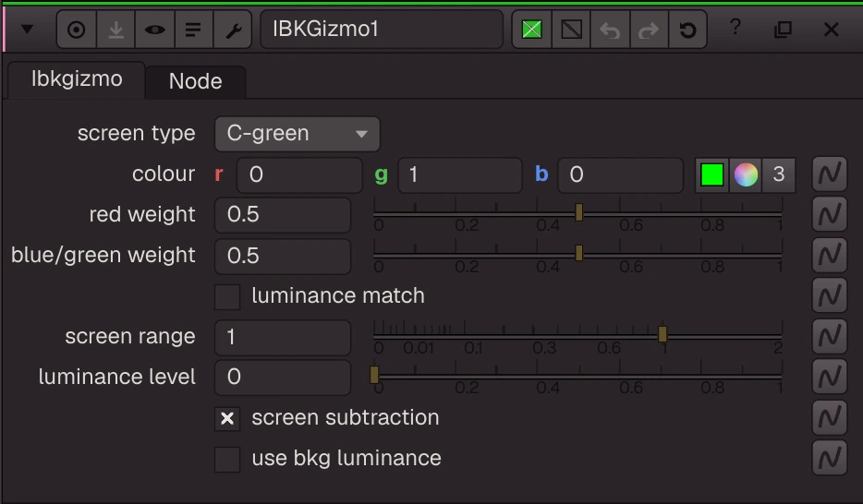The height and width of the screenshot is (504, 863).
Task: Click the red weight value field
Action: pyautogui.click(x=283, y=215)
